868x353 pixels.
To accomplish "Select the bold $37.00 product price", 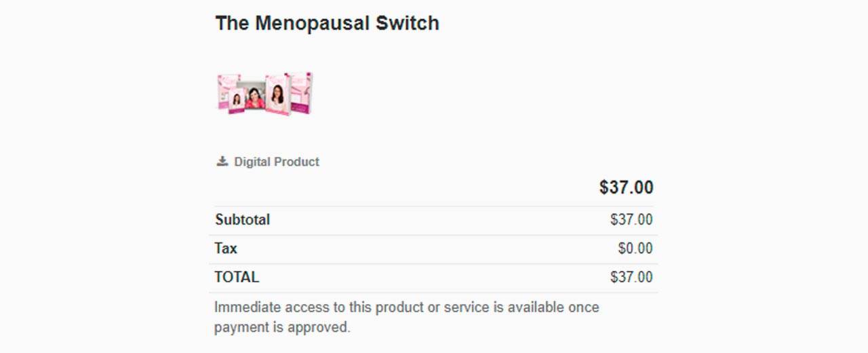I will click(626, 187).
